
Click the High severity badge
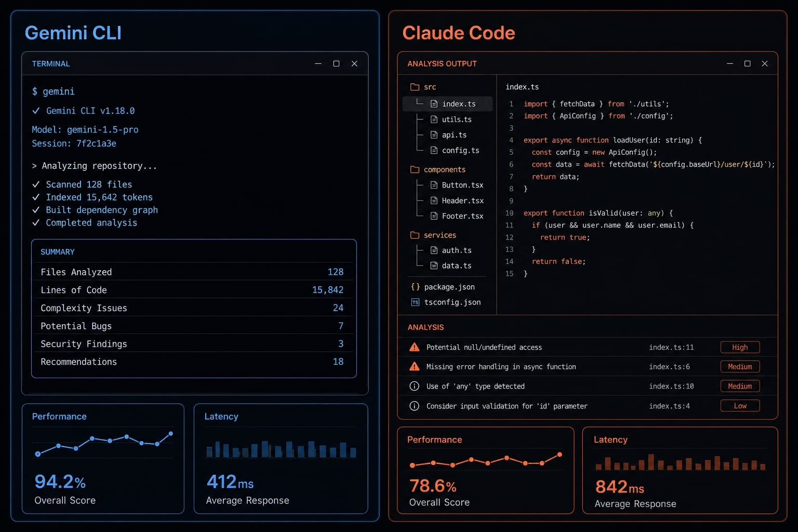pyautogui.click(x=740, y=347)
